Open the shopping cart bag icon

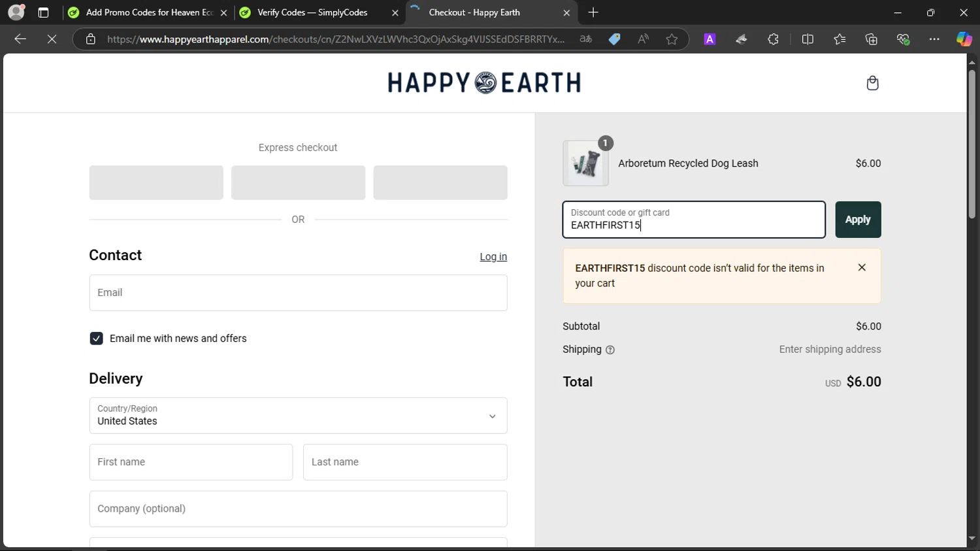click(x=872, y=83)
